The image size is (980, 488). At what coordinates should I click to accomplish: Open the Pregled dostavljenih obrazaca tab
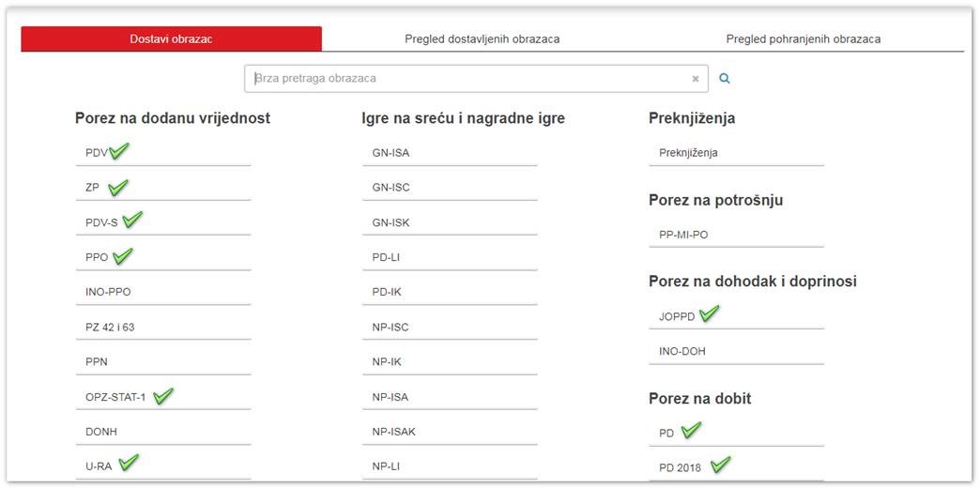(482, 38)
